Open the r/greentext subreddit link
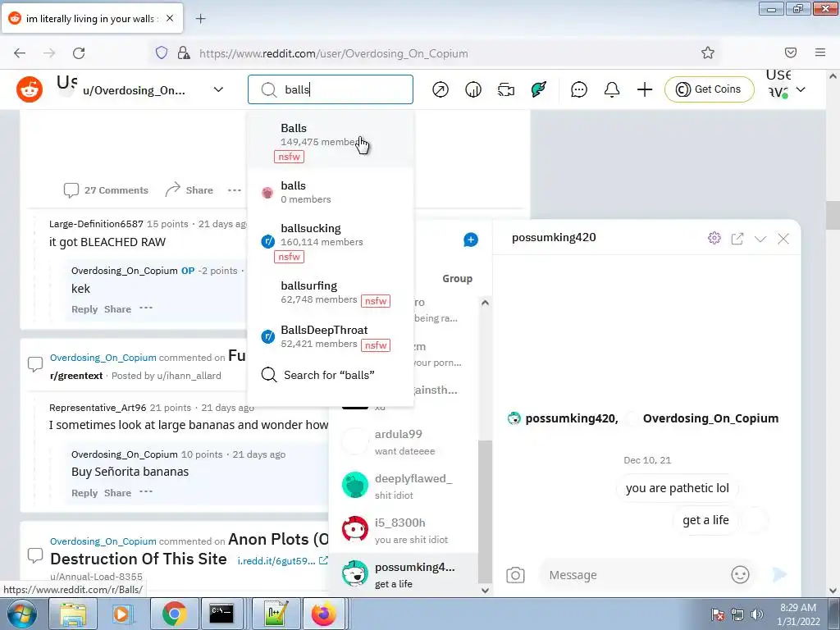 76,376
